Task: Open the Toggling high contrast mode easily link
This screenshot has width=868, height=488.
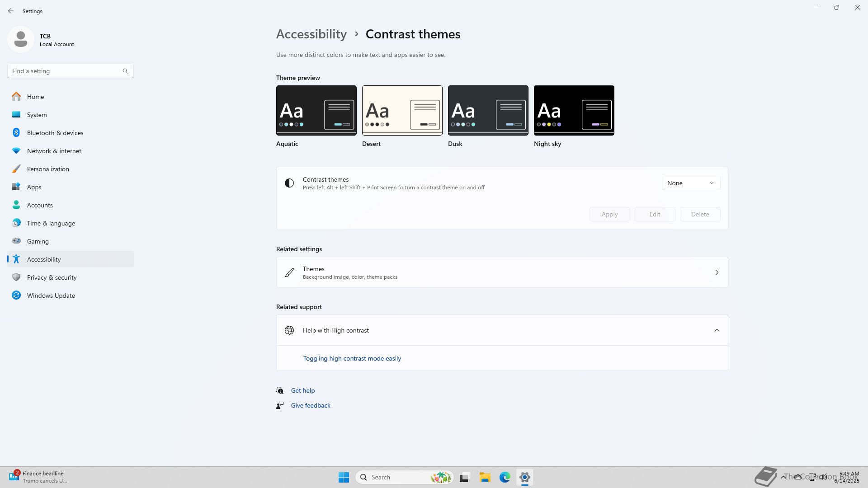Action: point(352,358)
